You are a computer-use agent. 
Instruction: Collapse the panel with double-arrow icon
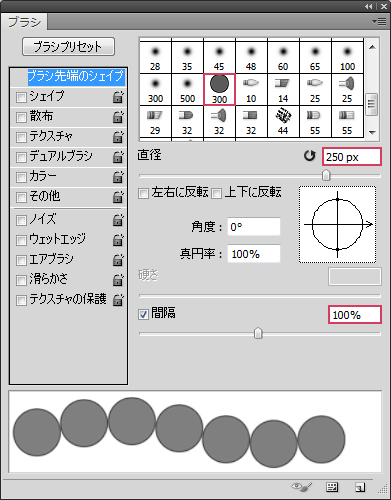click(x=368, y=6)
